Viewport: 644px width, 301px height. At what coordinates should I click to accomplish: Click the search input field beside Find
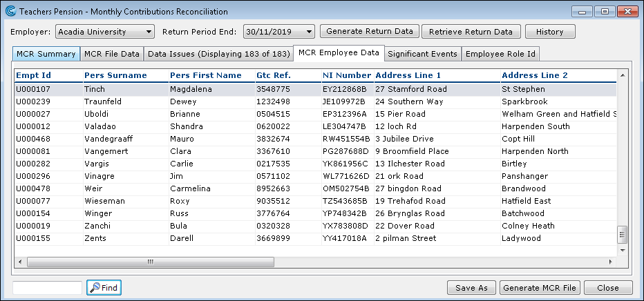[x=47, y=288]
